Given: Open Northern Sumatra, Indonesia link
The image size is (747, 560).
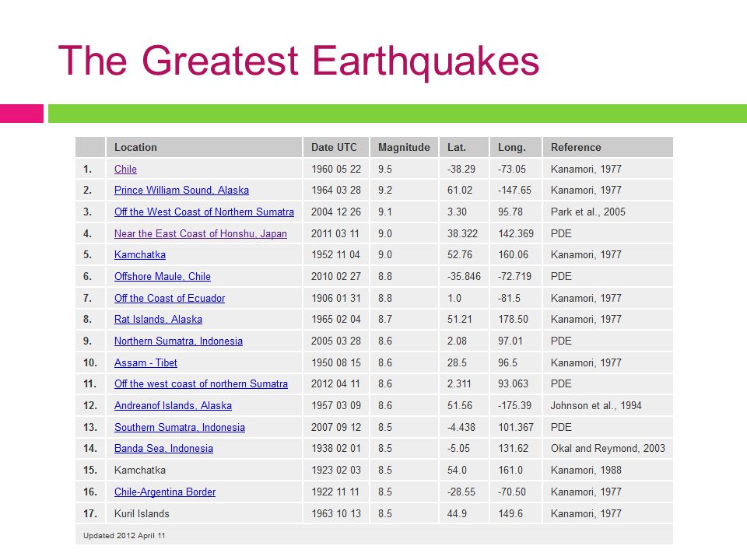Looking at the screenshot, I should click(179, 341).
